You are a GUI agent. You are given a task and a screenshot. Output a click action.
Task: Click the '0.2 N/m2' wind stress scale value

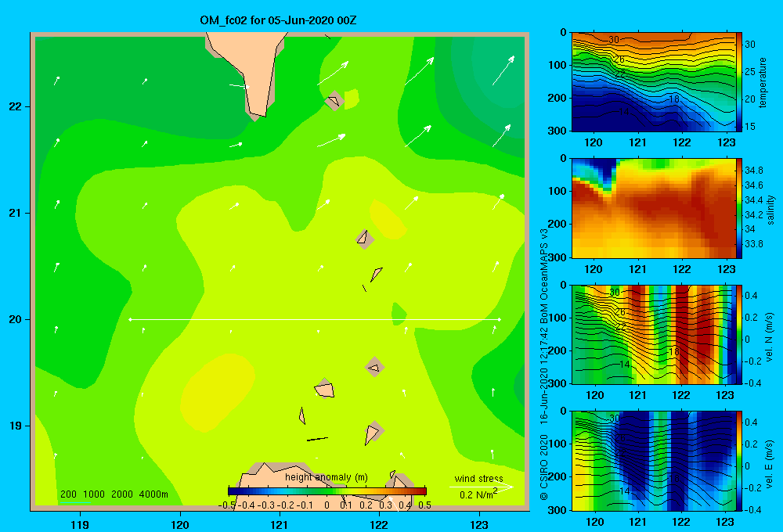[x=478, y=494]
